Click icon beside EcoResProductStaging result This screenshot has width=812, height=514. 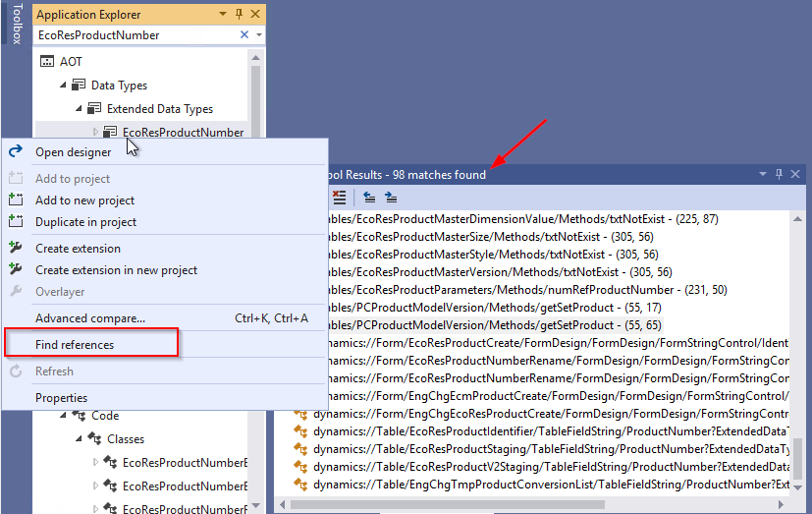pyautogui.click(x=300, y=449)
